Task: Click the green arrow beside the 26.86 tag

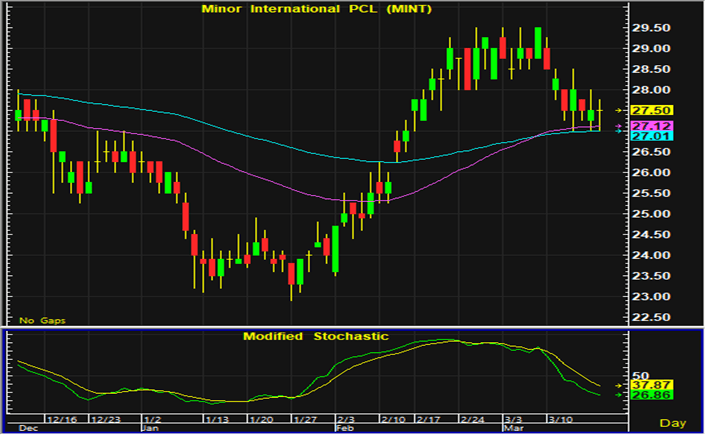Action: [620, 395]
